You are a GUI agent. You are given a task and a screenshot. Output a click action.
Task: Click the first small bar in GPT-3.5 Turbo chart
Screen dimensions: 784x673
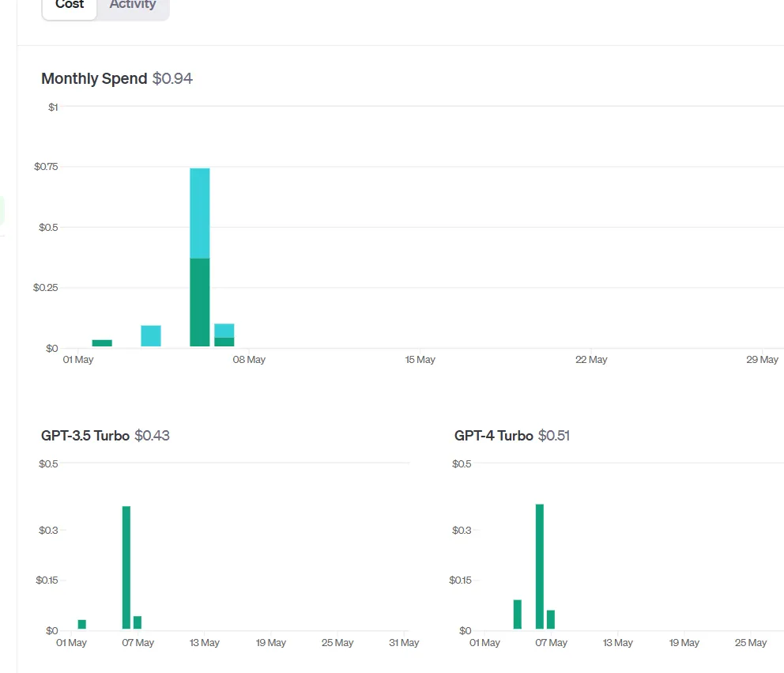(82, 625)
